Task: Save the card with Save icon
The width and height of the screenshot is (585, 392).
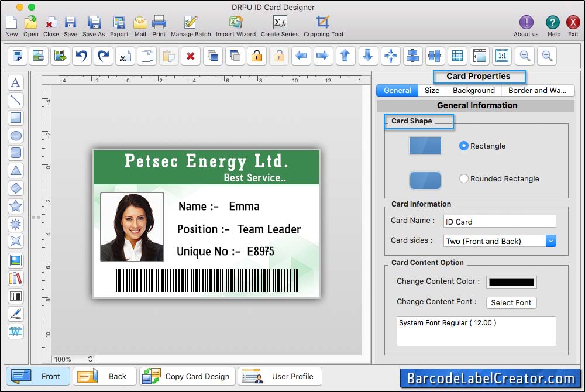Action: click(70, 26)
